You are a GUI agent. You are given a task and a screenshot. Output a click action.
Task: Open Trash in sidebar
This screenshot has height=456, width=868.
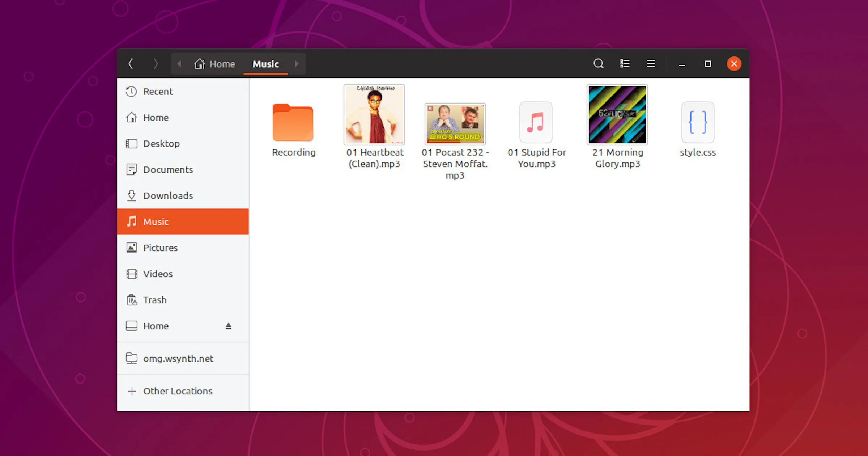pyautogui.click(x=183, y=300)
